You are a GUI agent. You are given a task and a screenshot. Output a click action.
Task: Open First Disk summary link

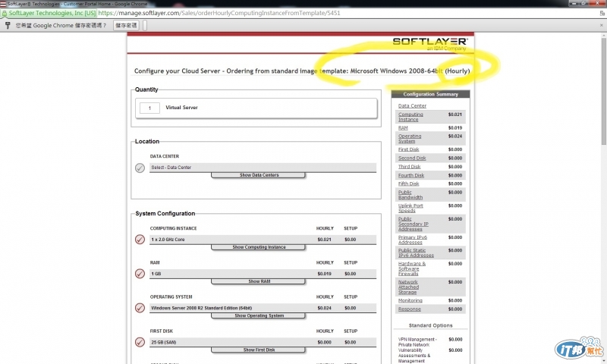tap(408, 149)
